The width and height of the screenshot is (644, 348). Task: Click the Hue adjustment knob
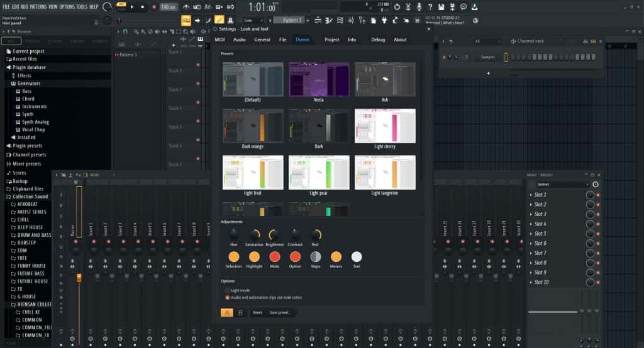click(x=234, y=234)
